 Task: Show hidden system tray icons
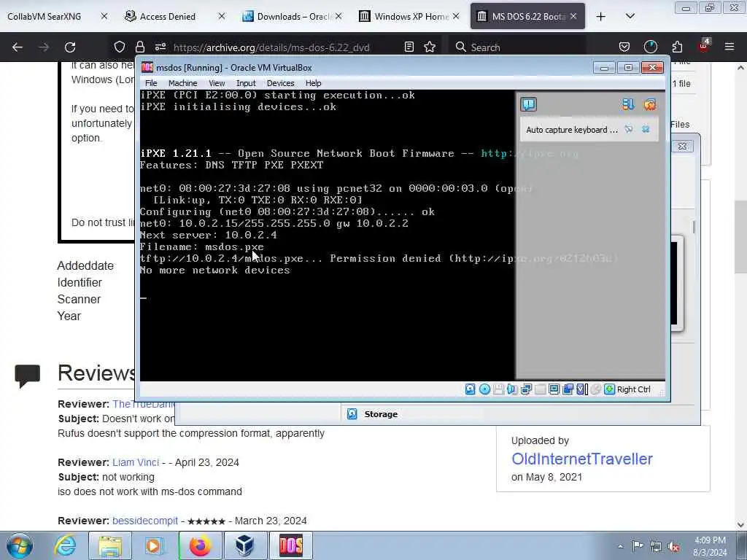(620, 546)
